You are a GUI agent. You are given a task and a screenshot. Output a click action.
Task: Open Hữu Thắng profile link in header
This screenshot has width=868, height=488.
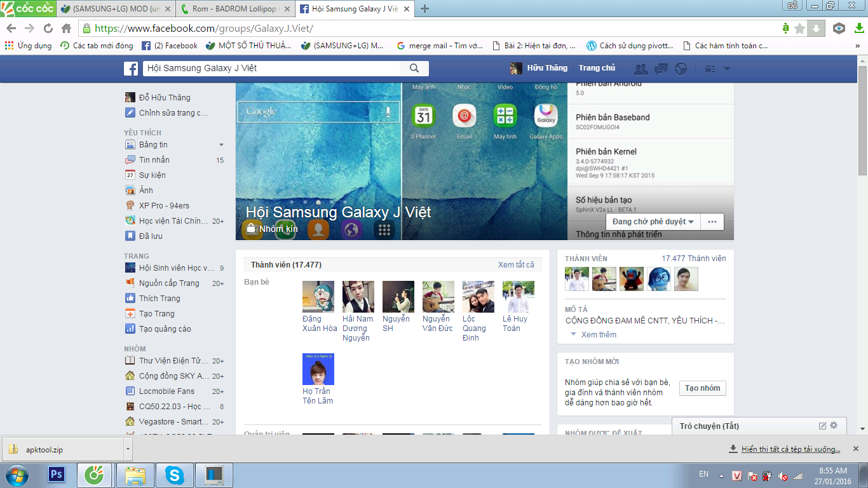538,68
